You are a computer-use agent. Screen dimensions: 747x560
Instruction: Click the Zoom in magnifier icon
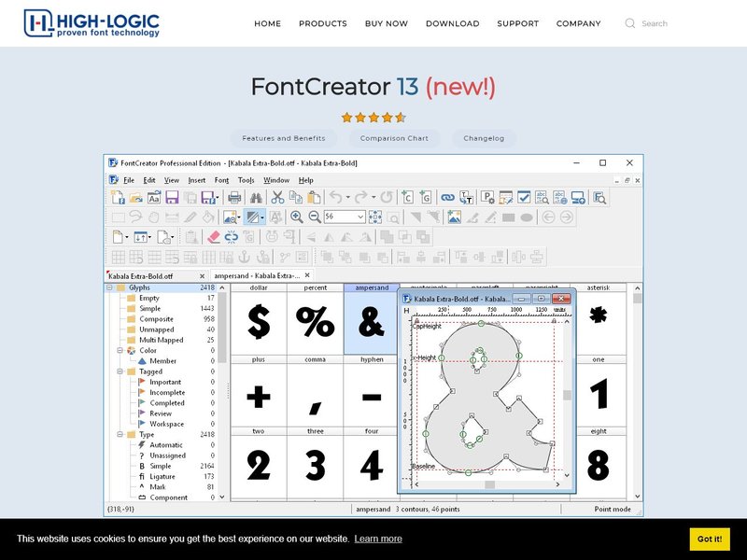point(297,217)
